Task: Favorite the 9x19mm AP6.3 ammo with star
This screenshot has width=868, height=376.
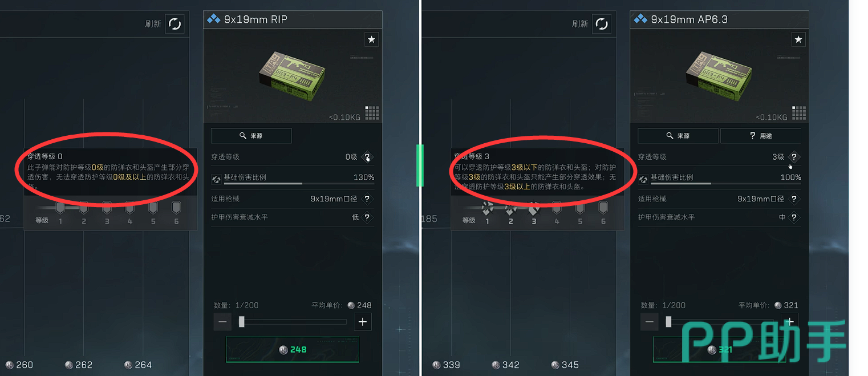Action: click(x=798, y=39)
